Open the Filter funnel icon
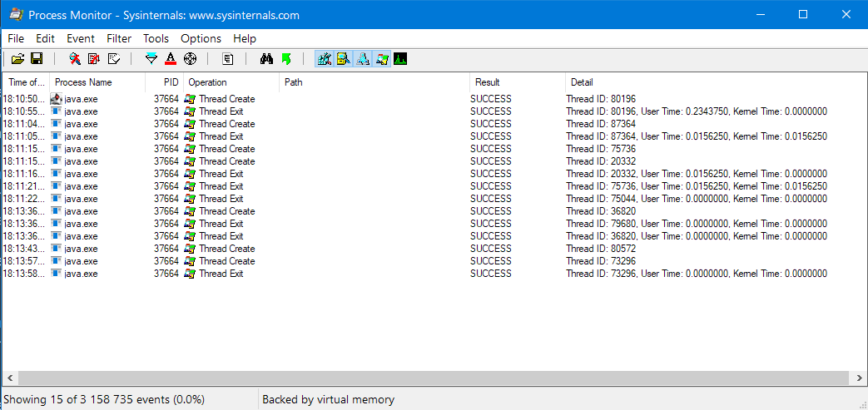Viewport: 868px width, 410px height. click(x=151, y=59)
